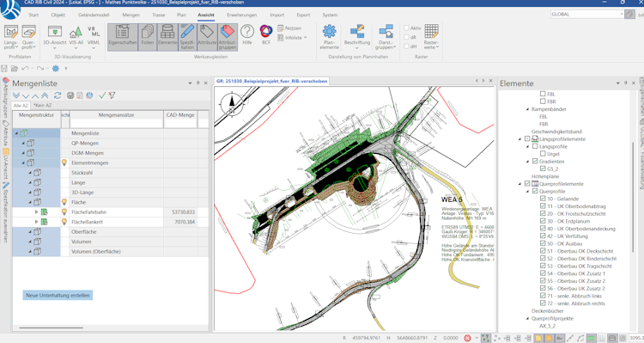Open the BCF tool
Viewport: 644px width, 343px height.
pos(266,34)
